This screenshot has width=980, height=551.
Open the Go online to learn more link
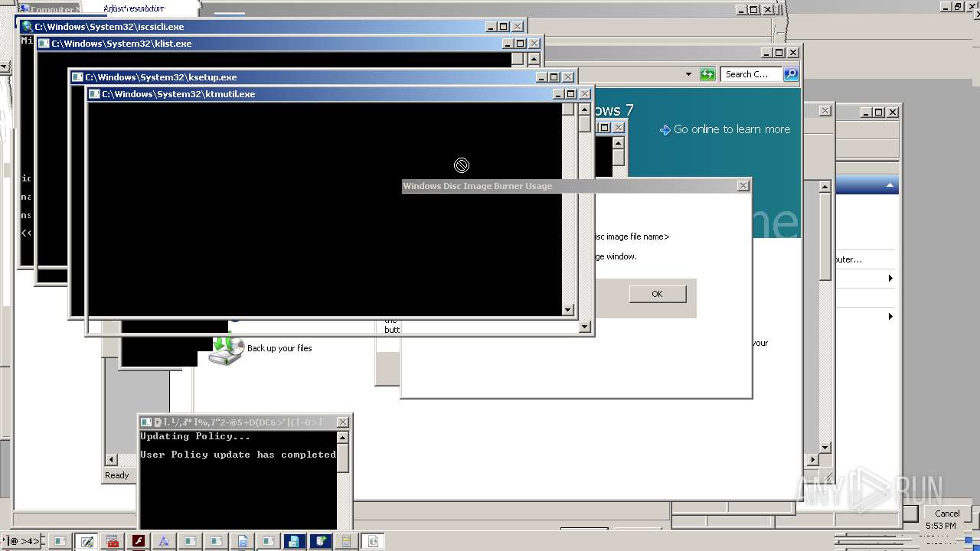click(732, 129)
